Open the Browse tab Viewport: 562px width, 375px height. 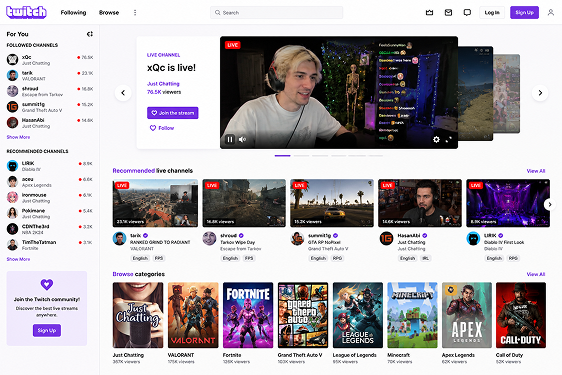tap(109, 13)
